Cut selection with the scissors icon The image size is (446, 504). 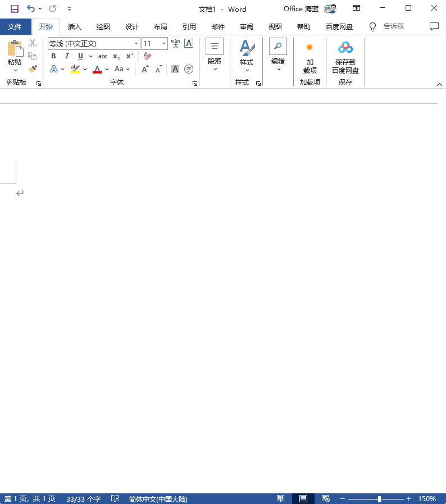pos(33,43)
